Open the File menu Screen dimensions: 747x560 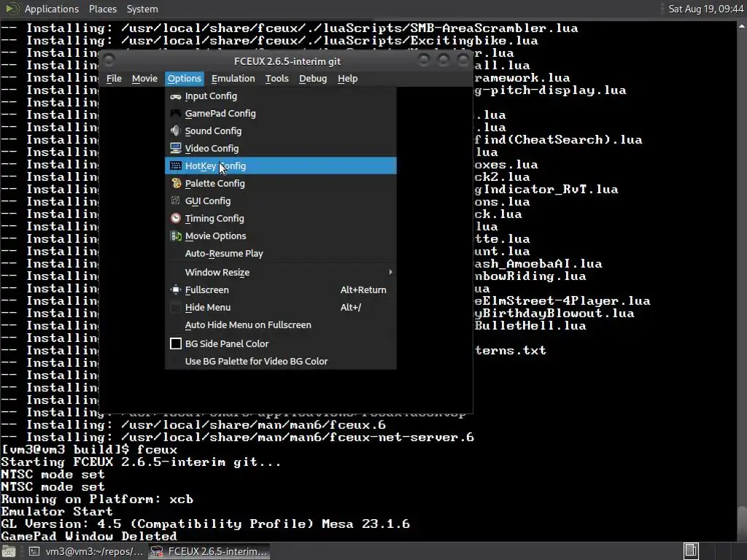114,79
